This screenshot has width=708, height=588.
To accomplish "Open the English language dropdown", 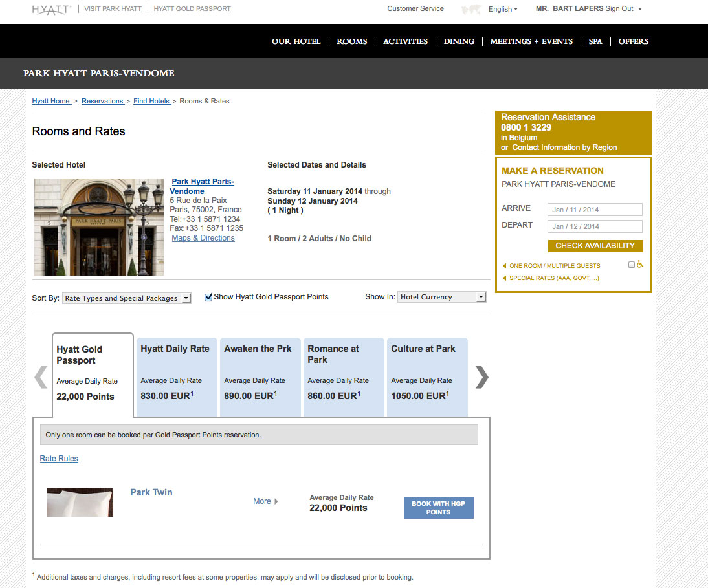I will (503, 9).
